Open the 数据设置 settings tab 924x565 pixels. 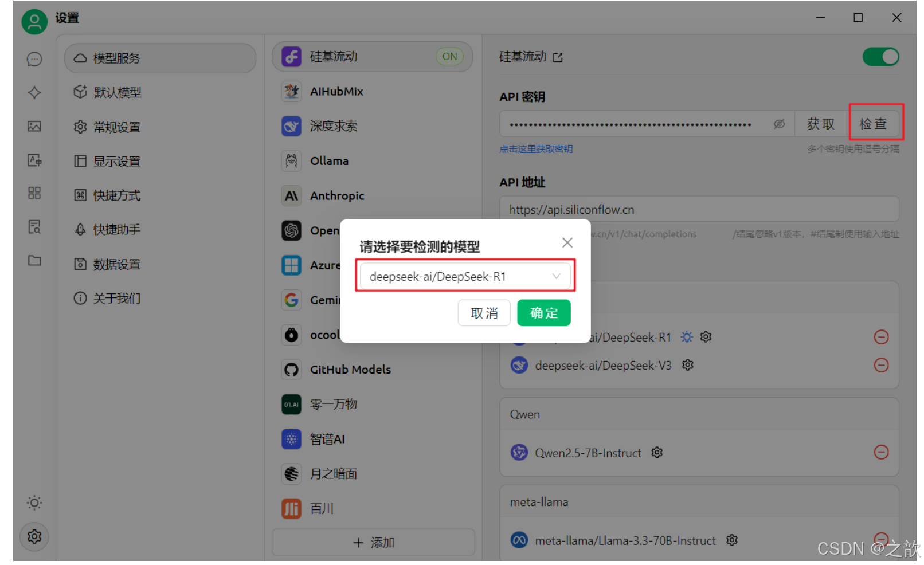pyautogui.click(x=160, y=264)
